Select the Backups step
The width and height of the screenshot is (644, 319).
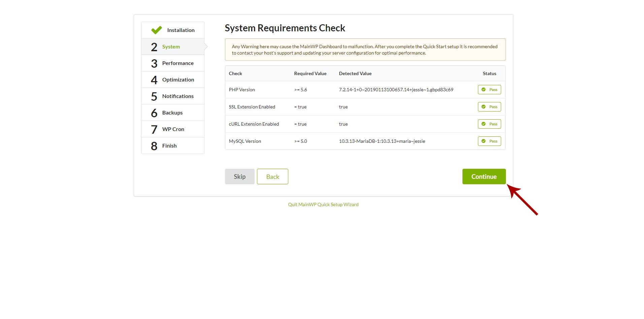click(x=172, y=113)
